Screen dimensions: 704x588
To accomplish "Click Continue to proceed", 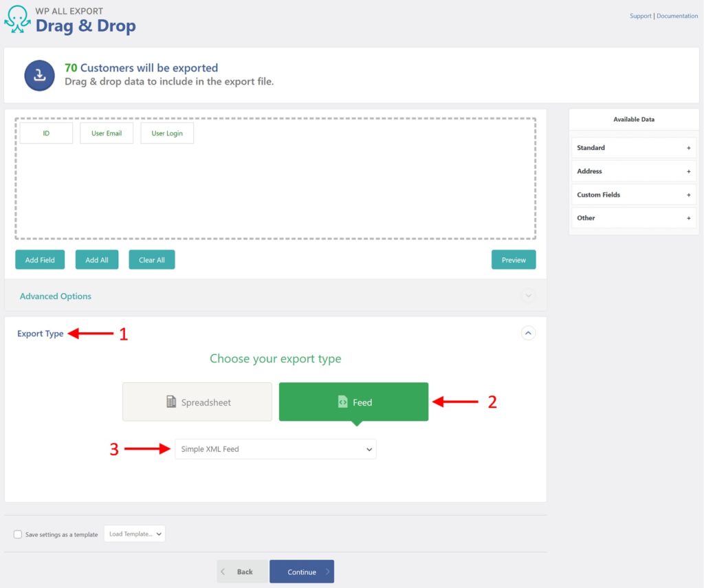I will (302, 571).
